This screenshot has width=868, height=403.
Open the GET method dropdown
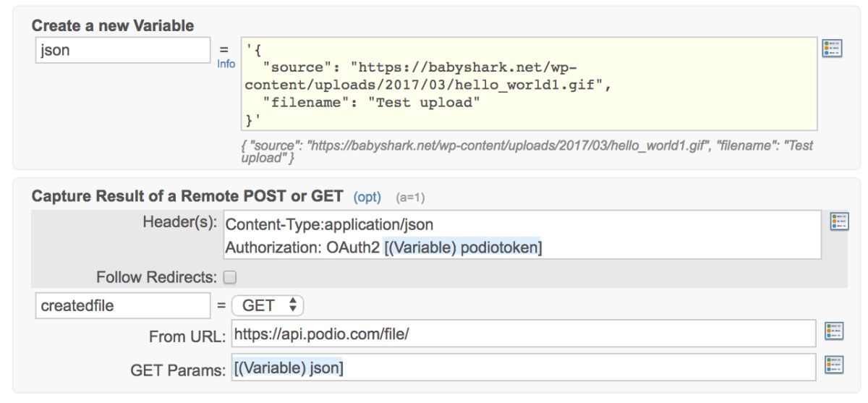[268, 305]
